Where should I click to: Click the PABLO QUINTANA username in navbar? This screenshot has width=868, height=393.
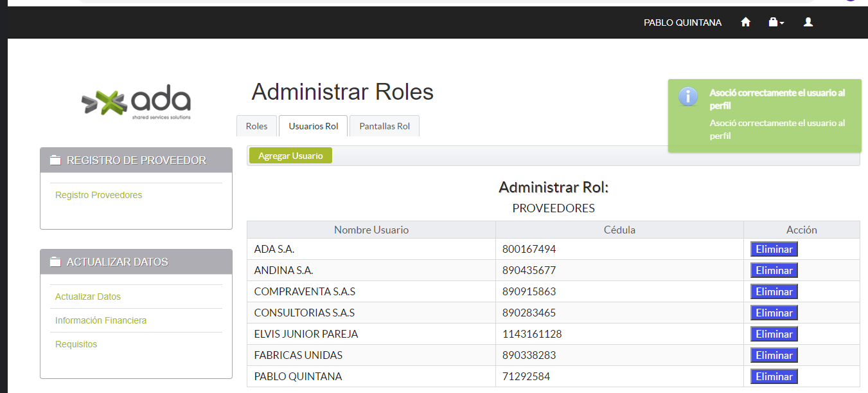[x=682, y=23]
